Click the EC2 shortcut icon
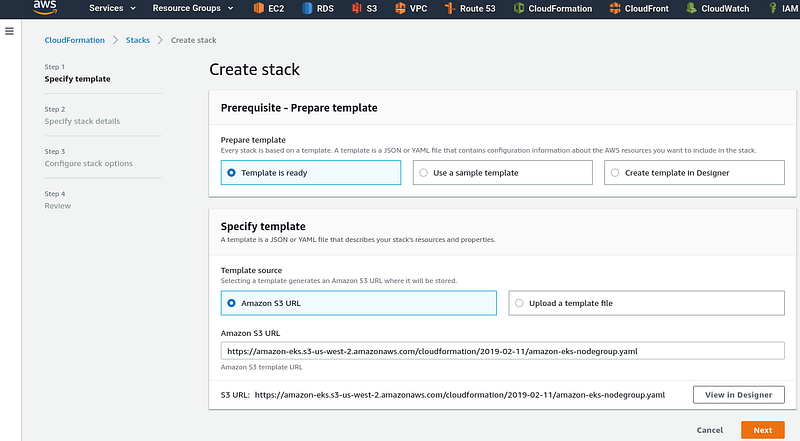Screen dimensions: 800x441 point(259,8)
